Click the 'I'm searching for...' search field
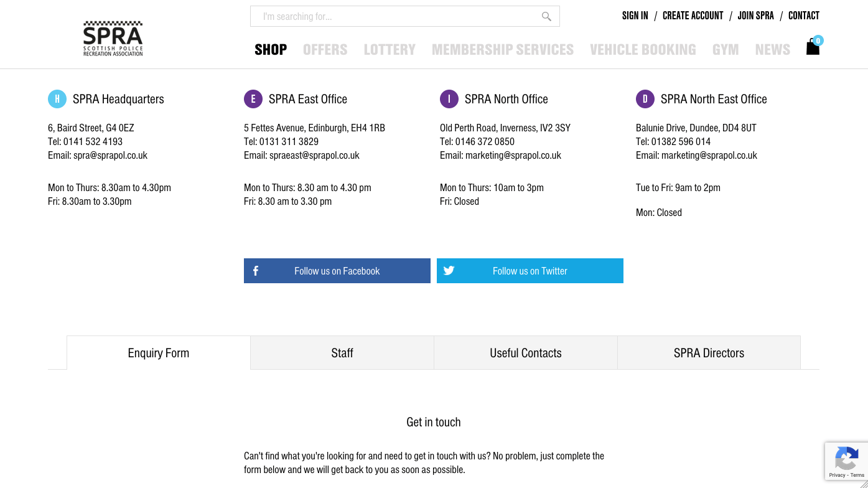Viewport: 868px width, 488px height. pyautogui.click(x=398, y=17)
